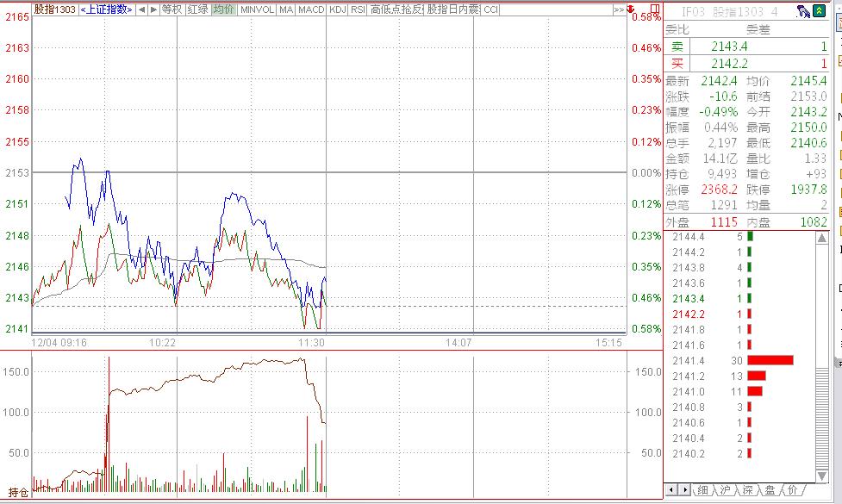This screenshot has height=504, width=842.
Task: Switch to the 细 tab at the panel bottom
Action: click(x=703, y=490)
